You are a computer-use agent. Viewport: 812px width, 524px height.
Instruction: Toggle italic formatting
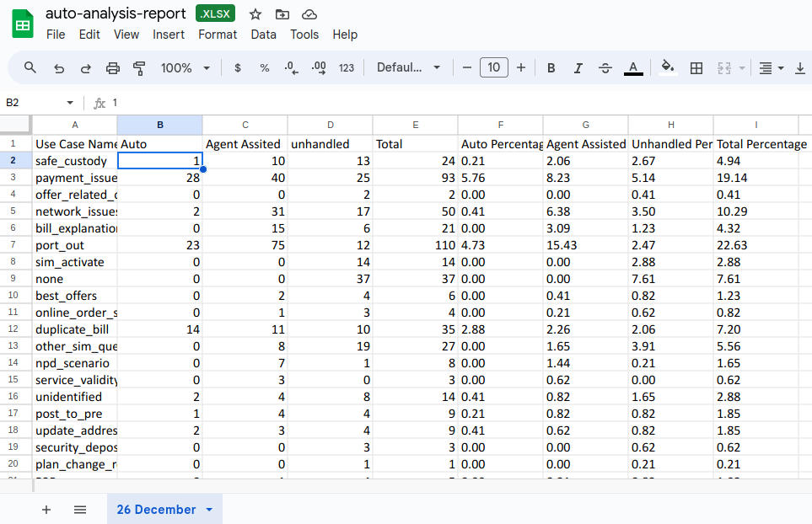[x=578, y=68]
